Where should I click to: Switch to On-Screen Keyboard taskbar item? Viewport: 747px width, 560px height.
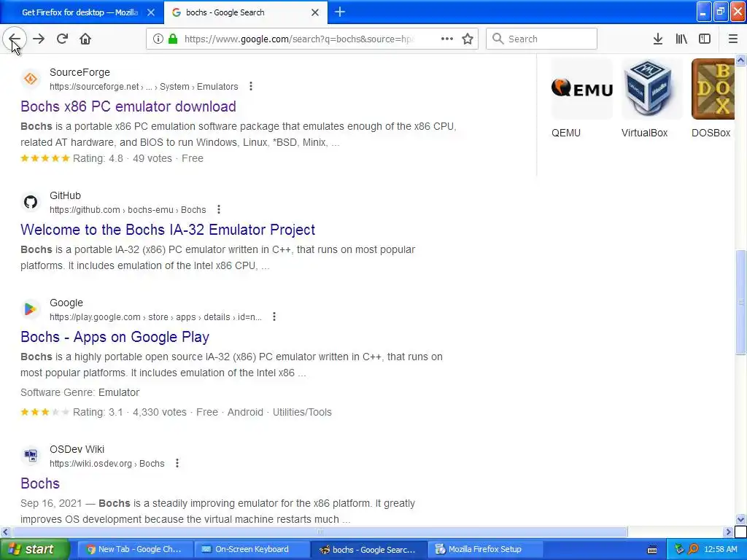click(x=252, y=550)
